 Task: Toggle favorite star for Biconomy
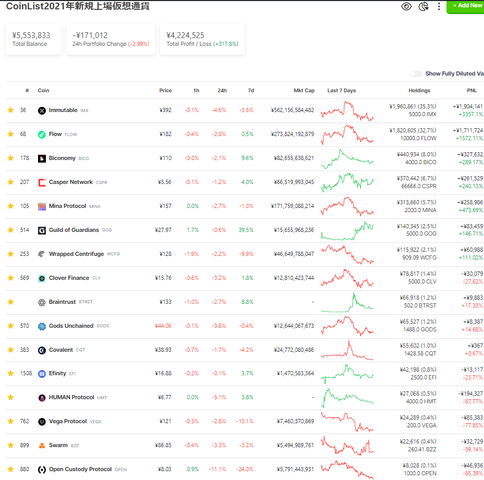pos(11,158)
